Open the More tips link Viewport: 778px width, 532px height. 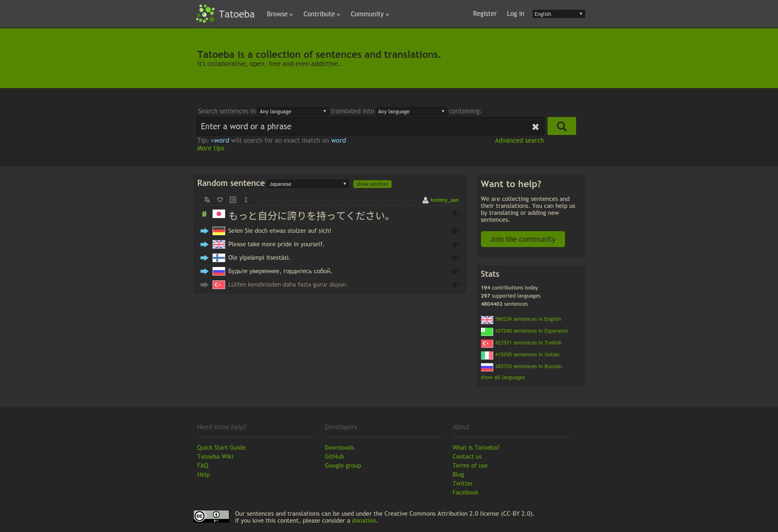[x=211, y=148]
